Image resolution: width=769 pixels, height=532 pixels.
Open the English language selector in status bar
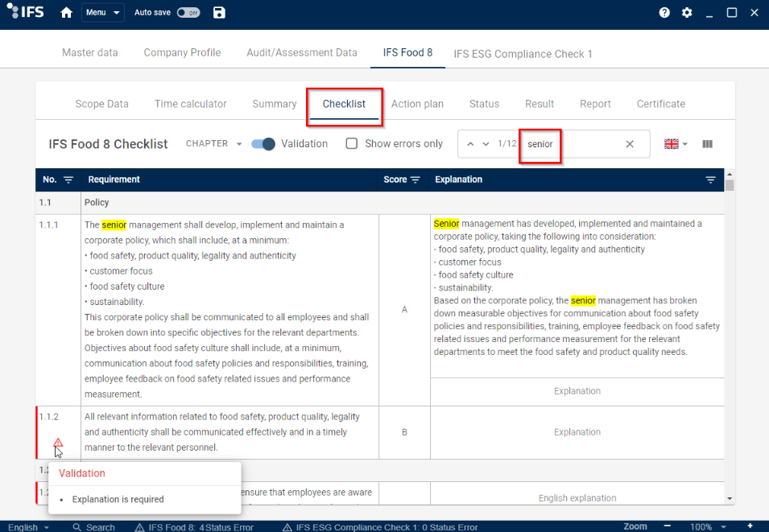tap(28, 527)
